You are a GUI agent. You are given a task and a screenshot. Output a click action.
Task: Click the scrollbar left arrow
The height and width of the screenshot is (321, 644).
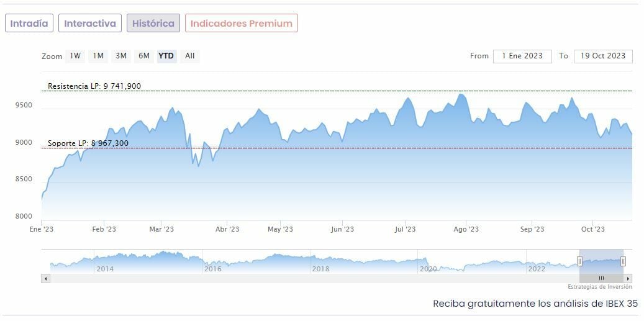(45, 278)
